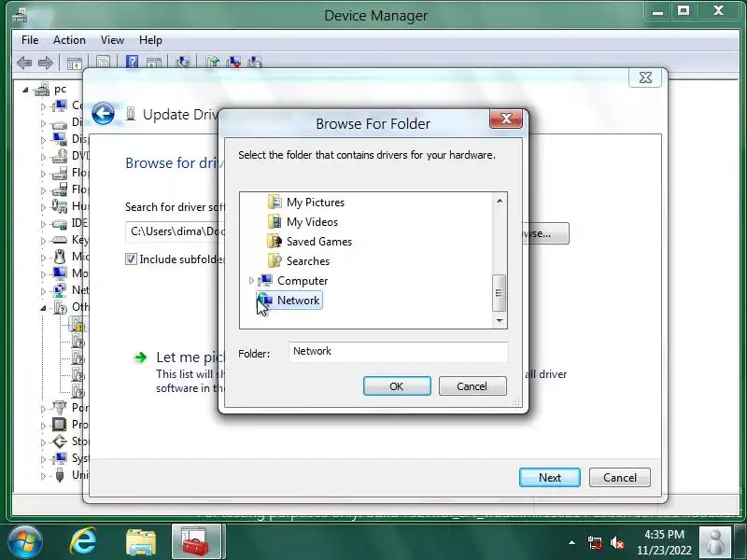The height and width of the screenshot is (560, 747).
Task: Click the Show/Hide Action Pane toolbar icon
Action: tap(154, 63)
